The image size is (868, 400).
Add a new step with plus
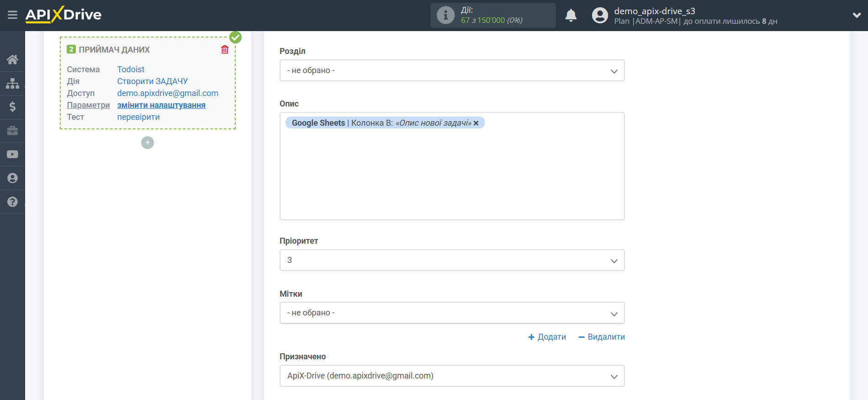pyautogui.click(x=148, y=143)
